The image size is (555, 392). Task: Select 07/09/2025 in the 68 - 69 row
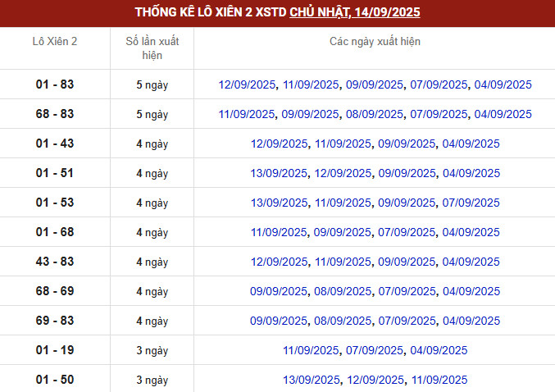(x=407, y=291)
